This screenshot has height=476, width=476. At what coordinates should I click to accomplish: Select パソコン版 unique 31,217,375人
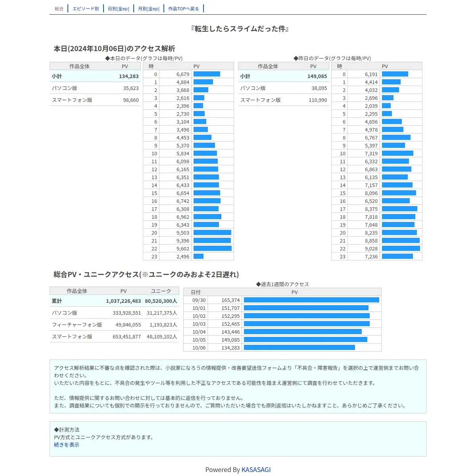point(162,313)
